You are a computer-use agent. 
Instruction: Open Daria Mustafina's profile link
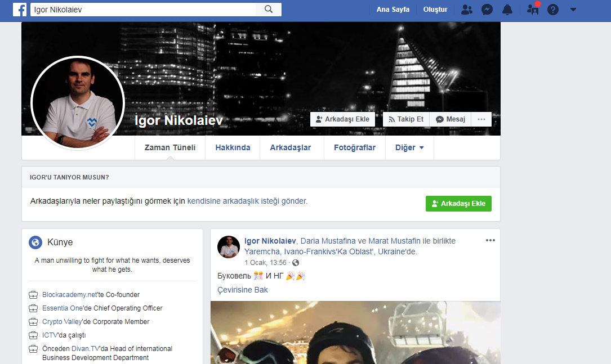328,241
